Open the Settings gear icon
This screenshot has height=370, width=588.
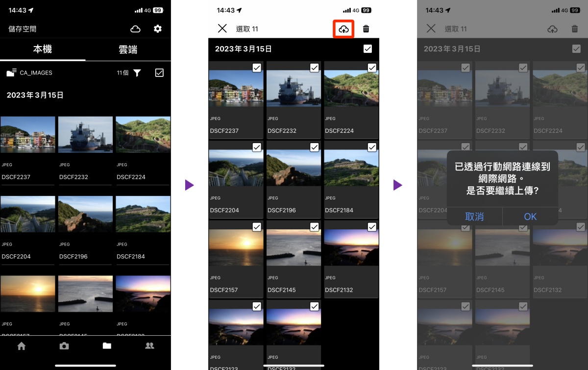157,29
